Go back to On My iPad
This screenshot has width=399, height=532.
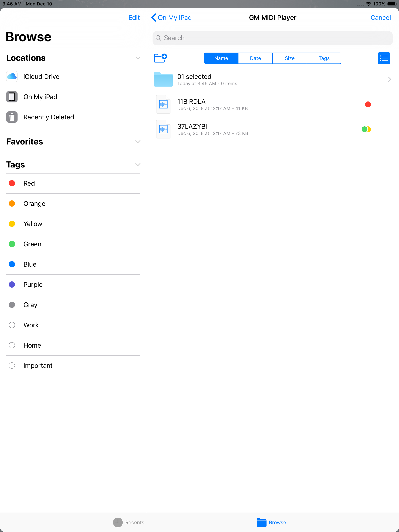171,17
